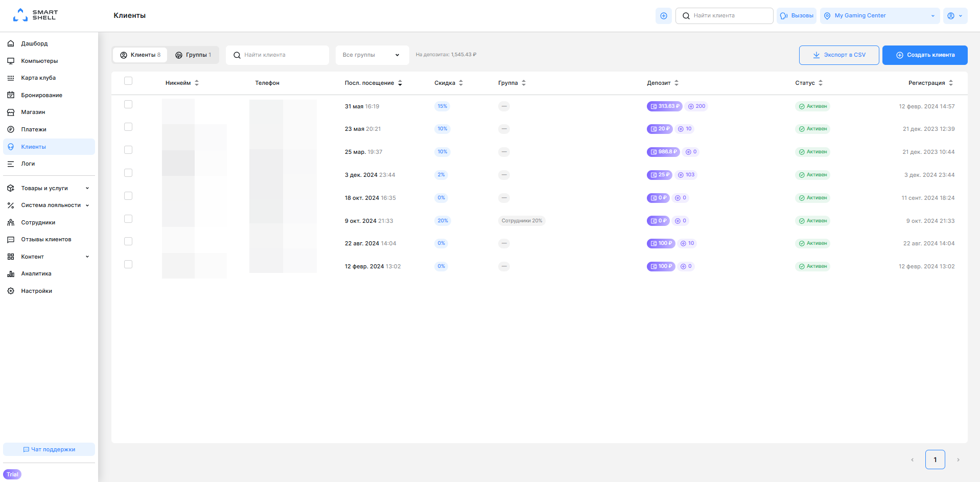Screen dimensions: 980x482
Task: Click the Создать клиента button
Action: pos(925,55)
